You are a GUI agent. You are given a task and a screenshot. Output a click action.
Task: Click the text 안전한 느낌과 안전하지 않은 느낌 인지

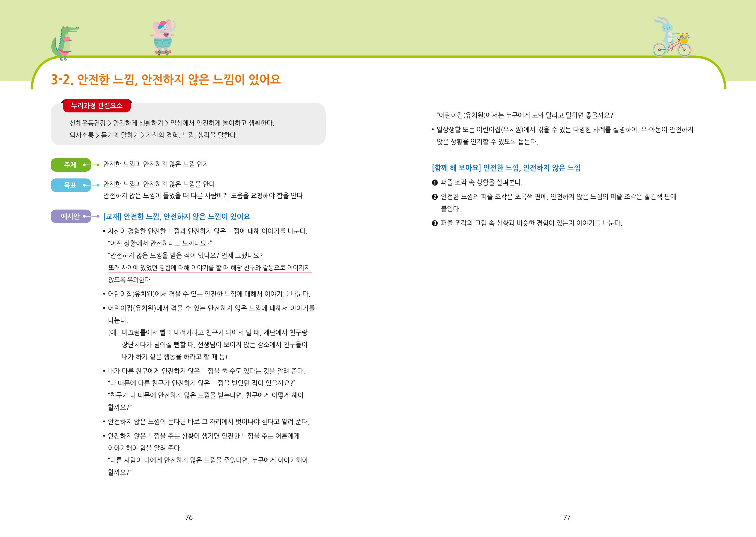pyautogui.click(x=156, y=164)
